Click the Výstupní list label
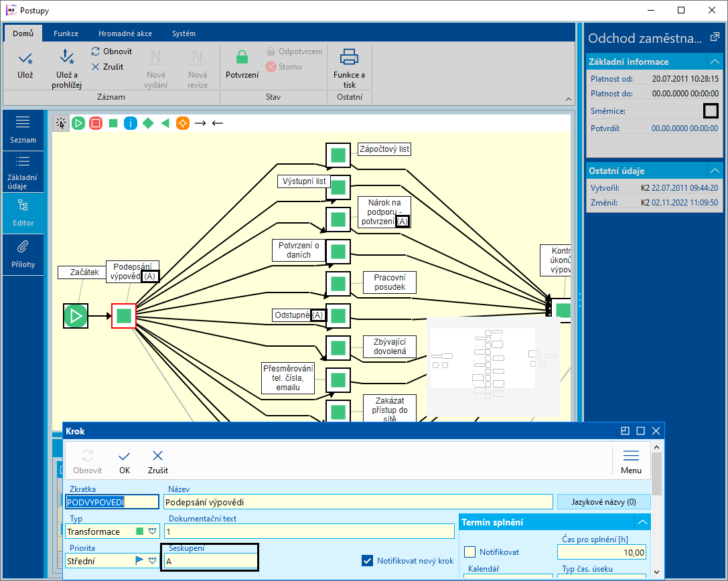The image size is (728, 581). [304, 181]
